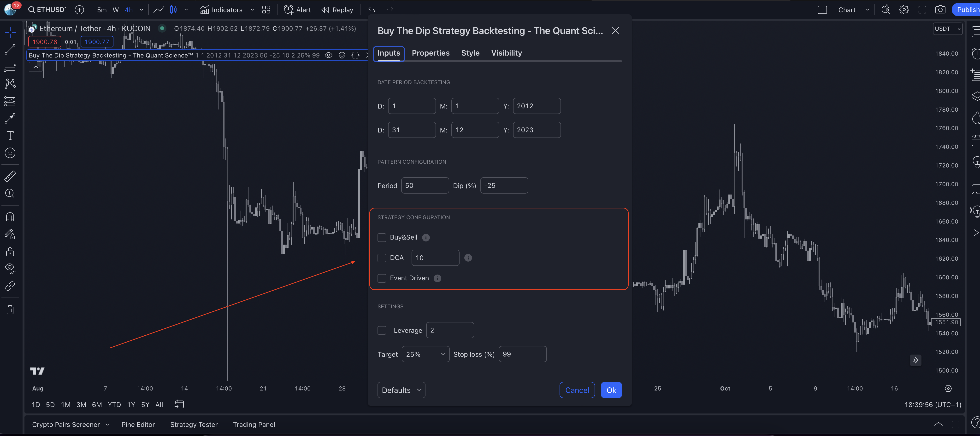The width and height of the screenshot is (980, 436).
Task: Tick the DCA checkbox
Action: click(382, 258)
